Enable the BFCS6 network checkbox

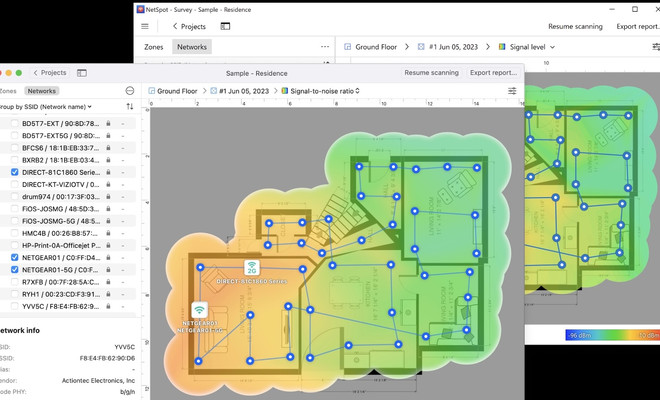(15, 148)
